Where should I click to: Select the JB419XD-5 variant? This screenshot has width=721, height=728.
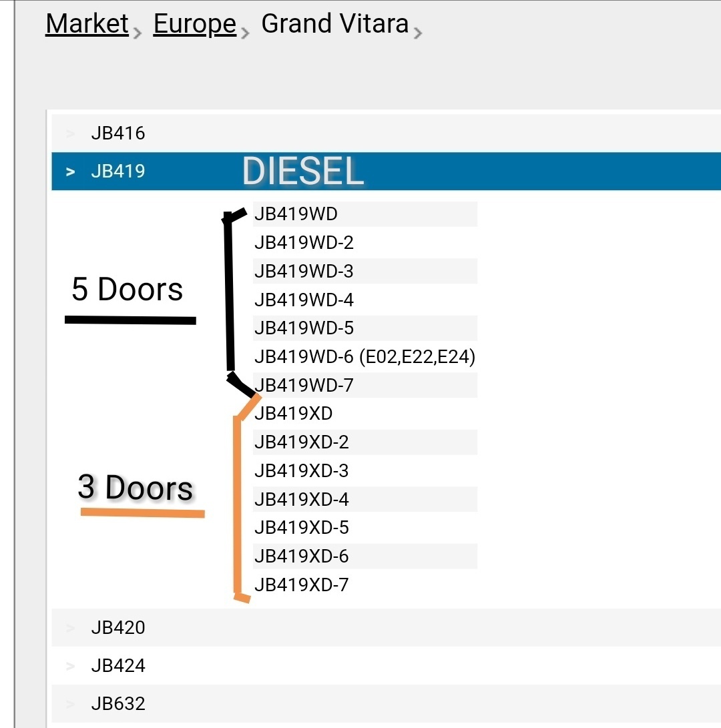pyautogui.click(x=365, y=527)
